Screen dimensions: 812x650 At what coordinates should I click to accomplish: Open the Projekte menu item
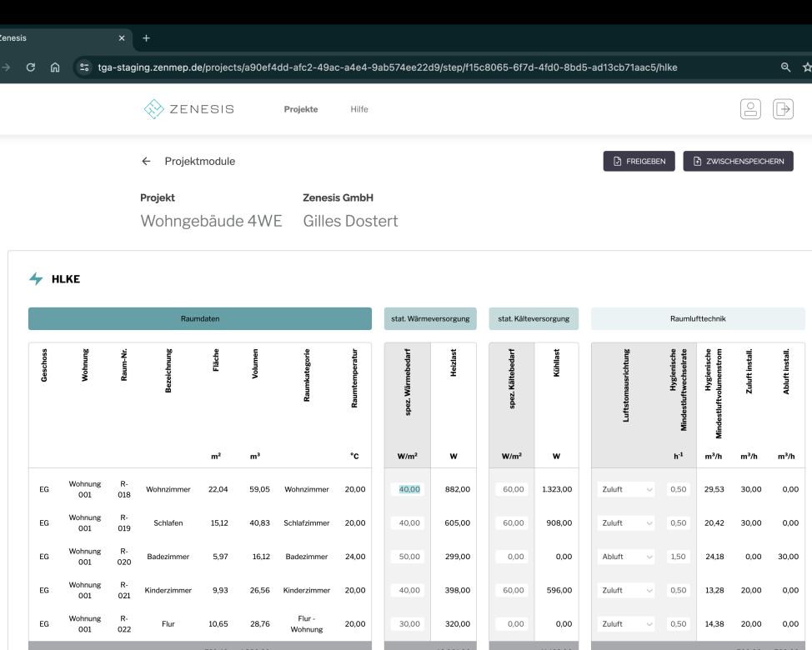[301, 109]
